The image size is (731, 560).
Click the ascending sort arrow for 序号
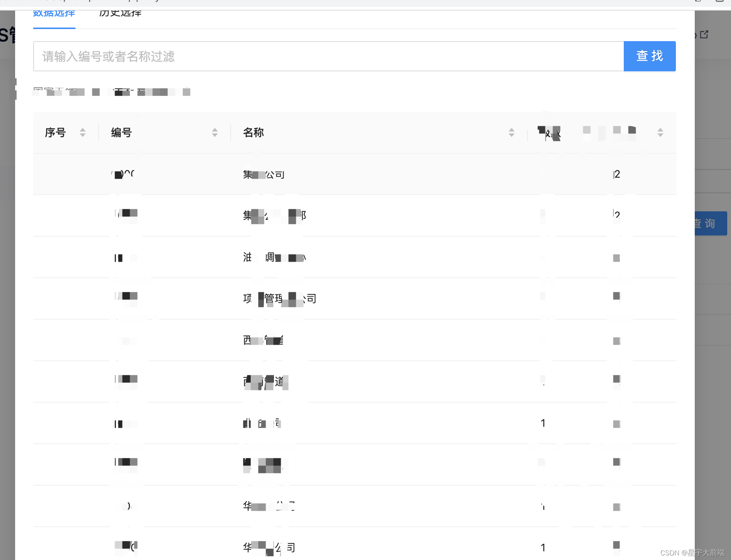pyautogui.click(x=83, y=130)
